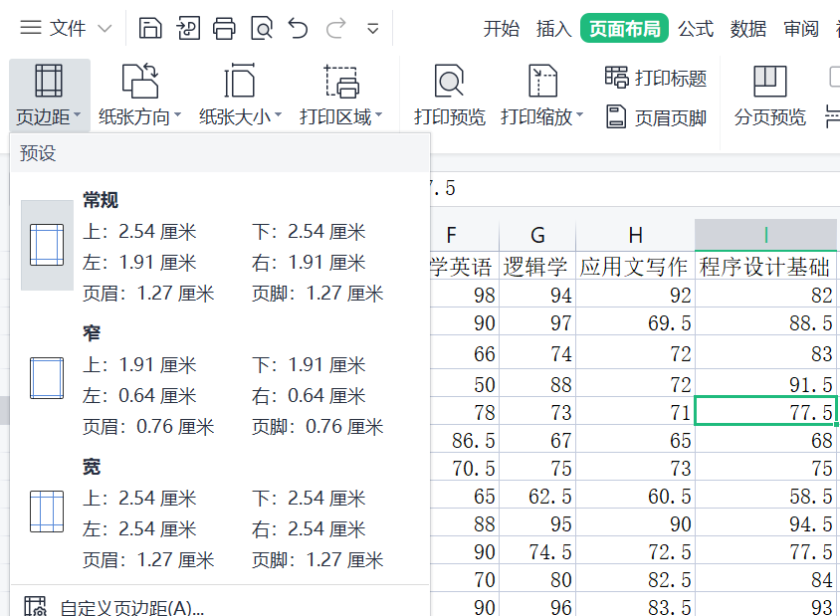This screenshot has width=840, height=616.
Task: Click the Save icon in quick toolbar
Action: click(150, 28)
